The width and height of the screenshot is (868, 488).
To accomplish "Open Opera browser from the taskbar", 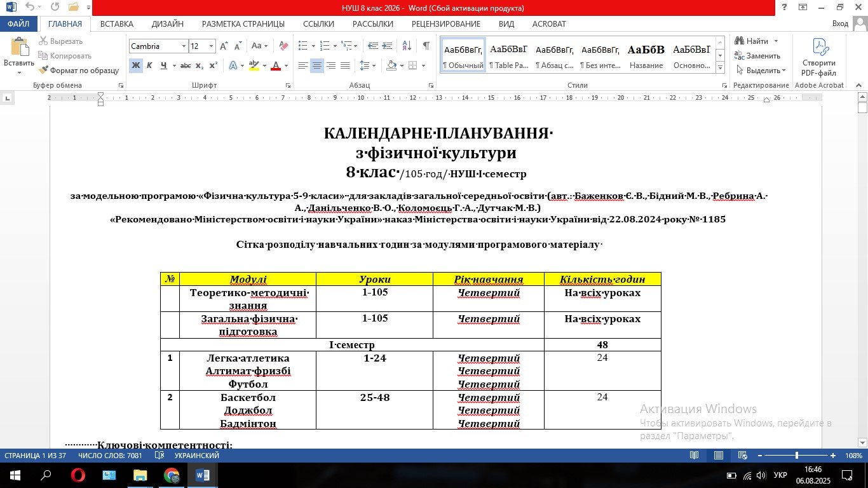I will pos(78,475).
